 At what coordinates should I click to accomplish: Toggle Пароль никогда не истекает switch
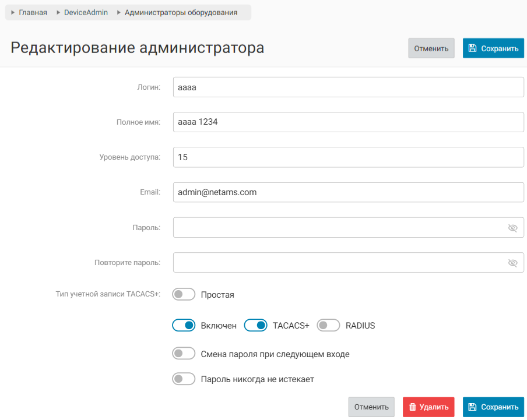point(184,379)
